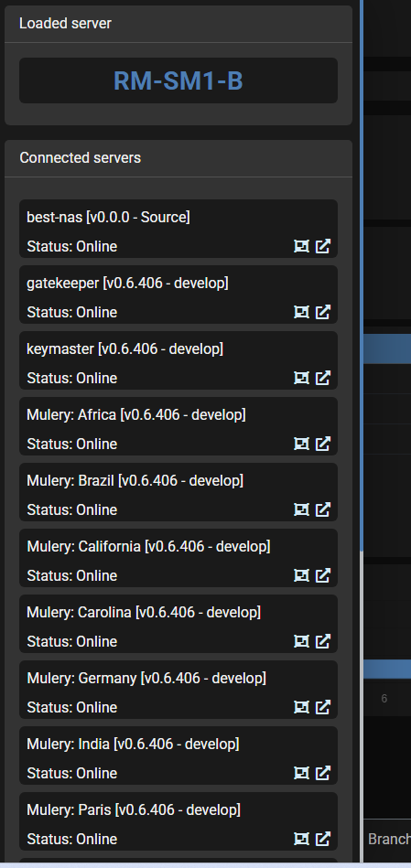This screenshot has height=868, width=411.
Task: Open Mulery: Paris via external-link icon
Action: coord(323,840)
